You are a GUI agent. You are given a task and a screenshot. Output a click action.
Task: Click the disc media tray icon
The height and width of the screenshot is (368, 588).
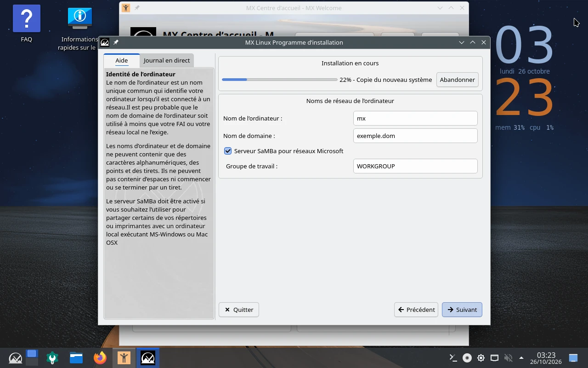pos(467,358)
